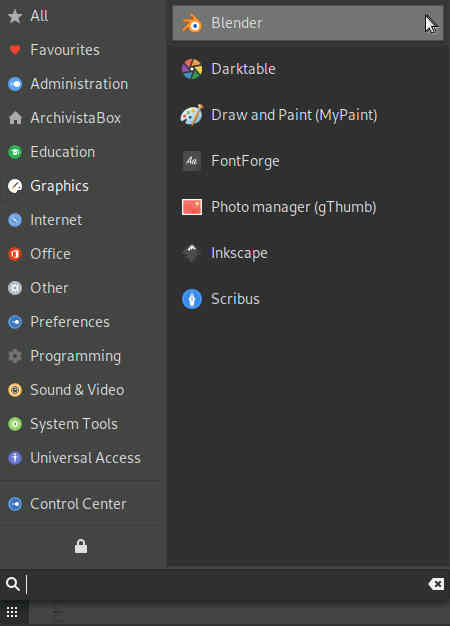Open the Universal Access label
This screenshot has width=450, height=626.
[x=85, y=458]
